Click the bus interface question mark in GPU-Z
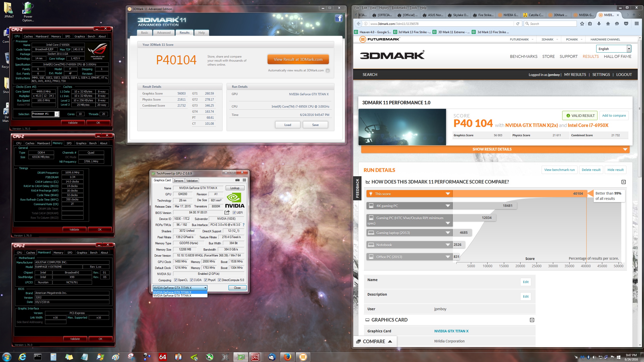 (243, 225)
